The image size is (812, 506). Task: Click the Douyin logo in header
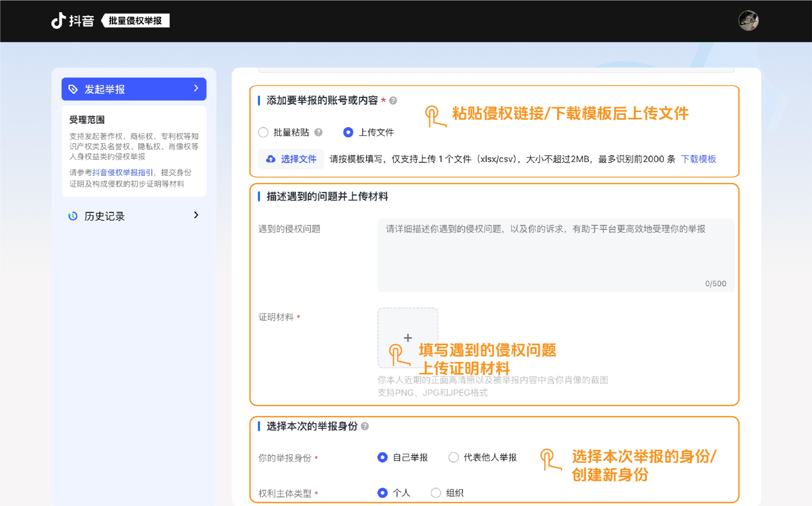coord(72,20)
